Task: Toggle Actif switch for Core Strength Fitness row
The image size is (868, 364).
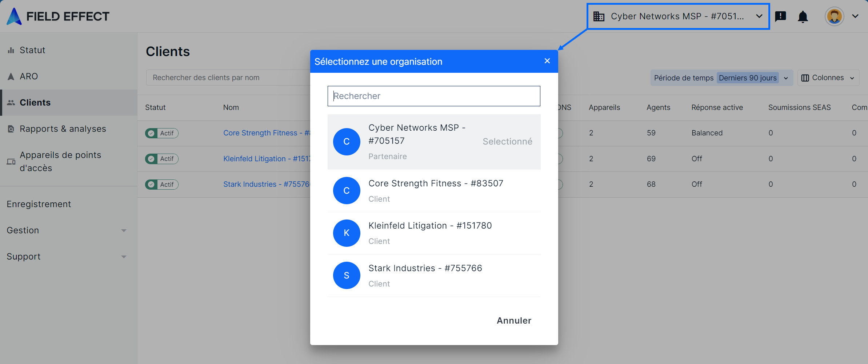Action: coord(161,133)
